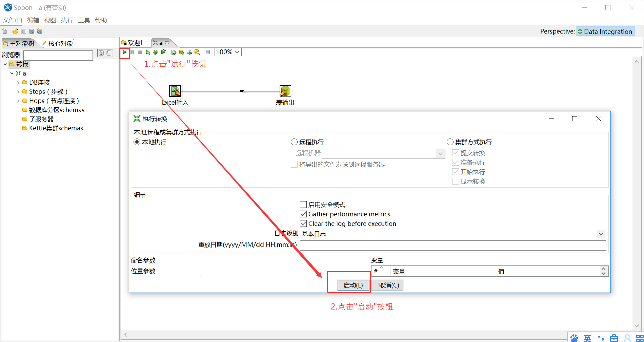Screen dimensions: 644x342
Task: Select the Excel输入 step icon
Action: pyautogui.click(x=175, y=91)
